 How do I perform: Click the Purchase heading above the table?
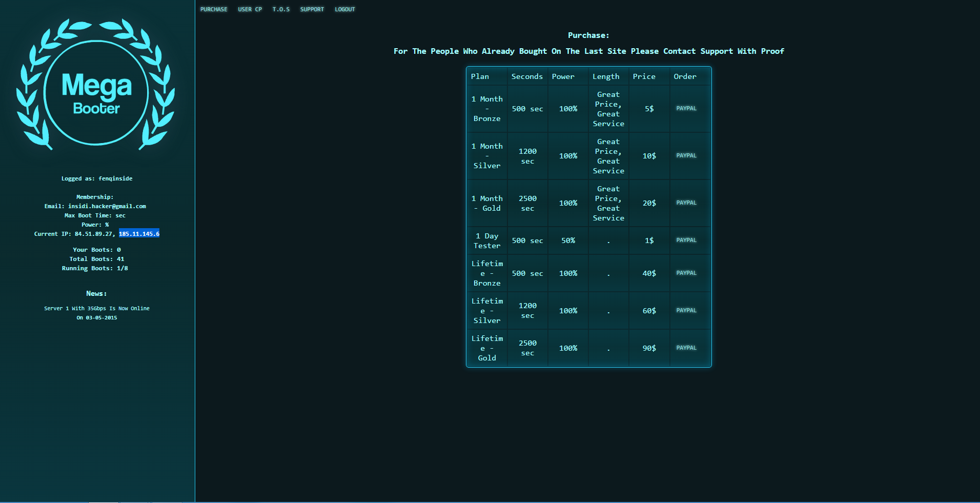(588, 35)
